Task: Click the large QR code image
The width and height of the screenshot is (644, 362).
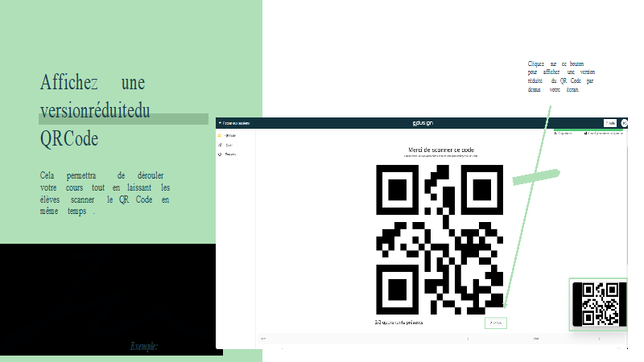Action: click(x=440, y=239)
